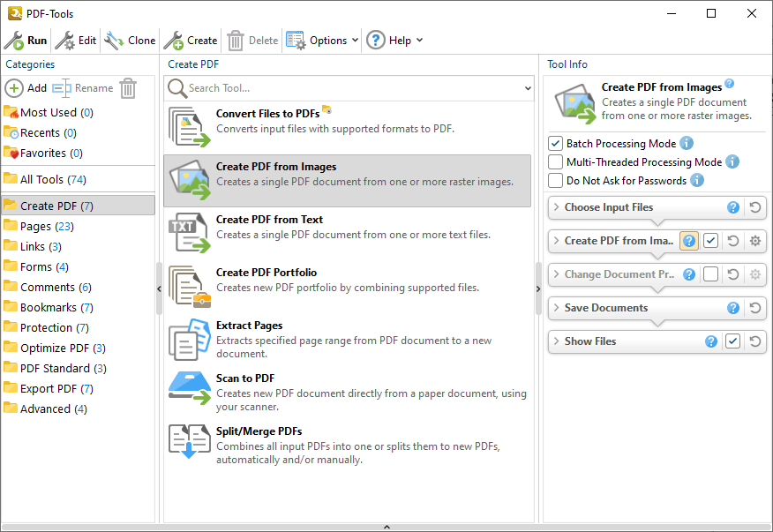
Task: Select the Create PDF Portfolio icon
Action: click(190, 286)
